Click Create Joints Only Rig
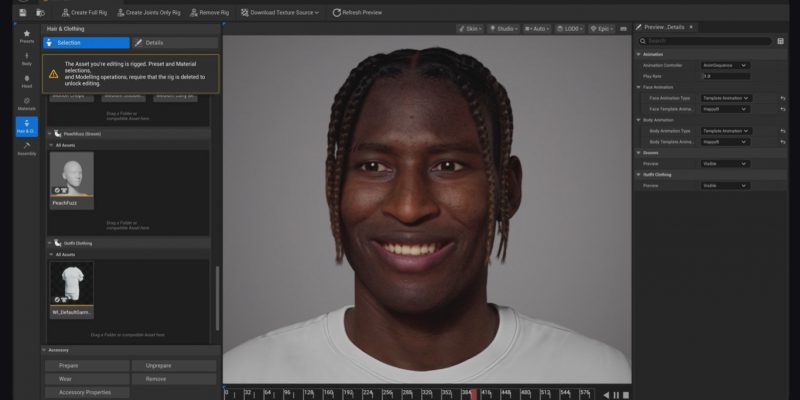The width and height of the screenshot is (800, 400). tap(149, 12)
